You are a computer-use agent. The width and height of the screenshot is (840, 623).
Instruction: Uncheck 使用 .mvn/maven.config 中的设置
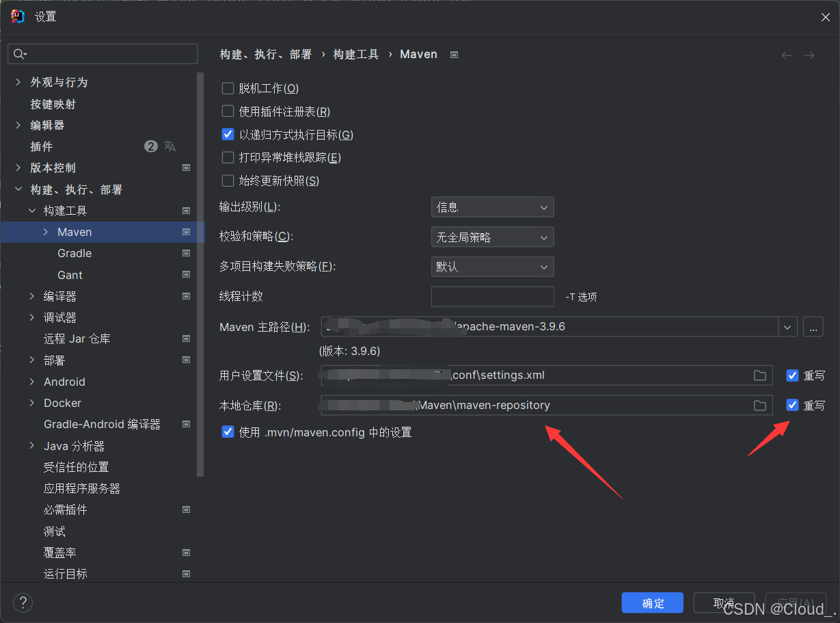tap(228, 432)
